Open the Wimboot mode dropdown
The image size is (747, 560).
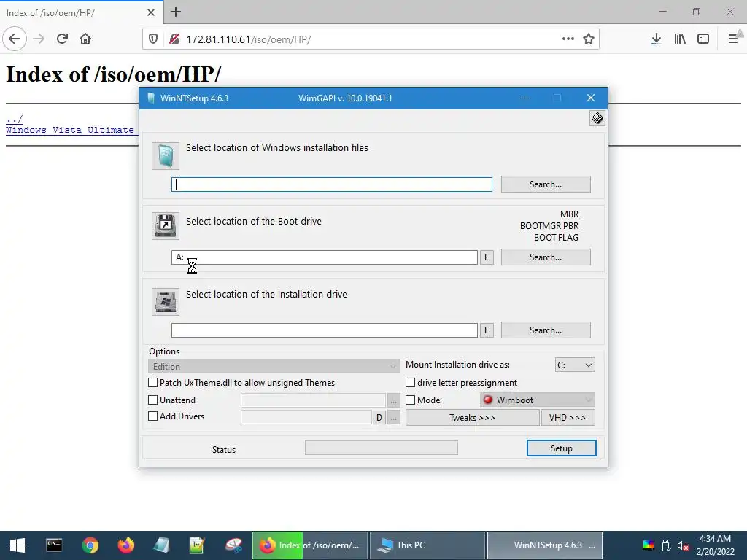[538, 400]
